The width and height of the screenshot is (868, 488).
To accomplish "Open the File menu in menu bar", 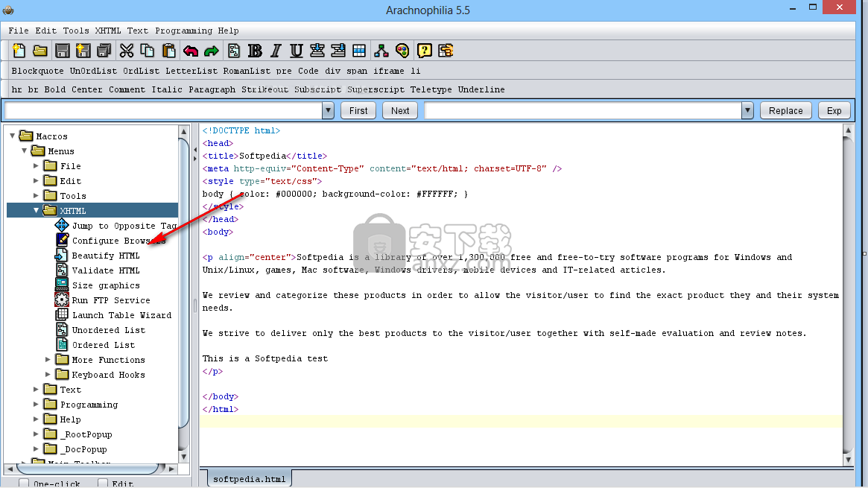I will coord(19,31).
